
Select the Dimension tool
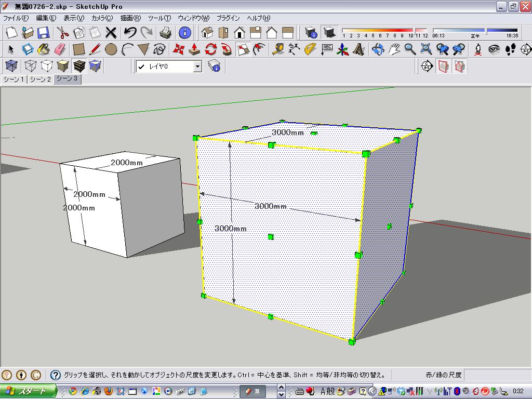(294, 49)
